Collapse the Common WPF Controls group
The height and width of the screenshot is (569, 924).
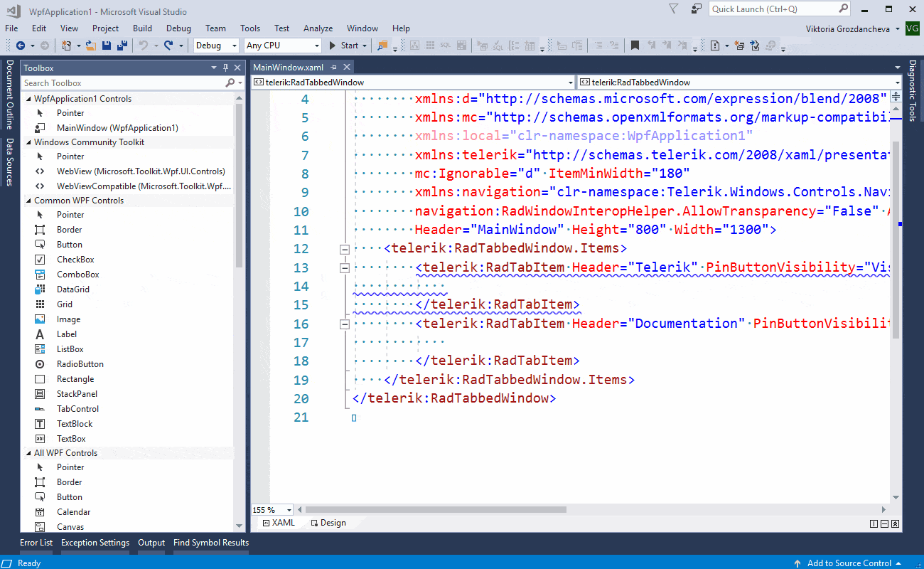[x=28, y=201]
